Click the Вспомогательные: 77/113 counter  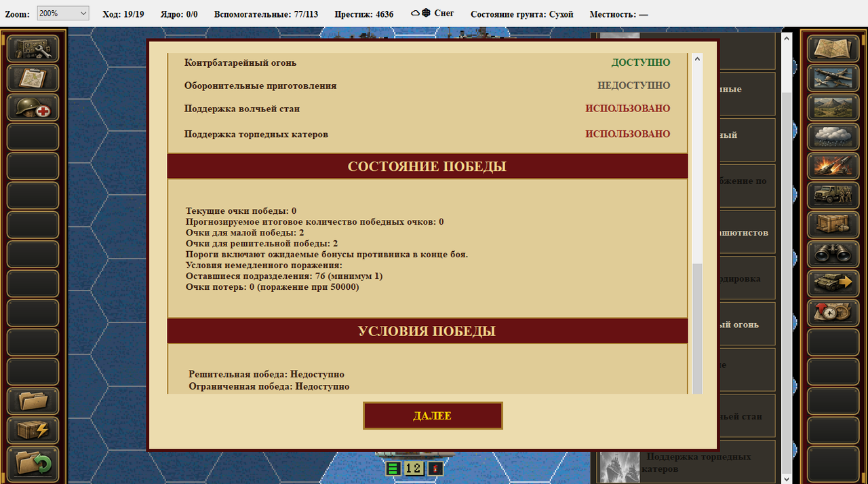tap(266, 14)
